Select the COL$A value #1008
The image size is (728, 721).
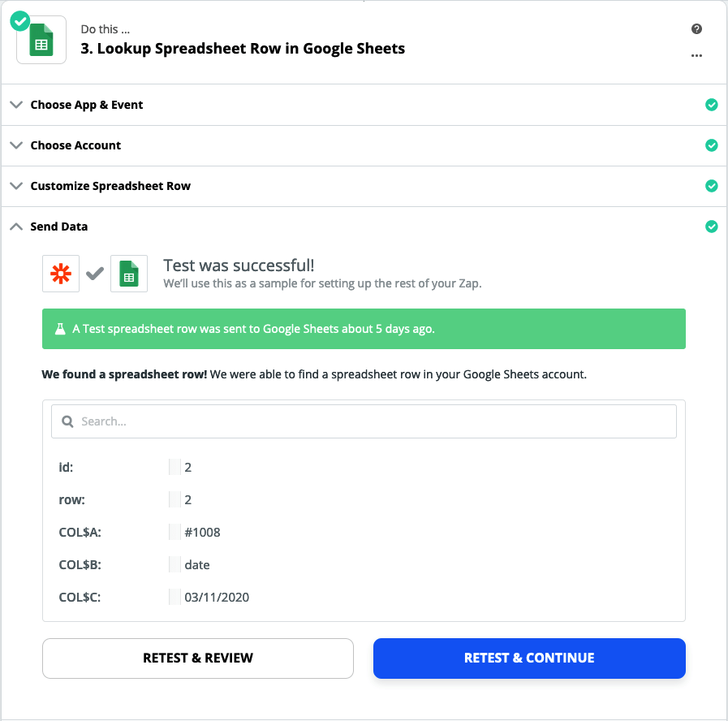pos(202,533)
